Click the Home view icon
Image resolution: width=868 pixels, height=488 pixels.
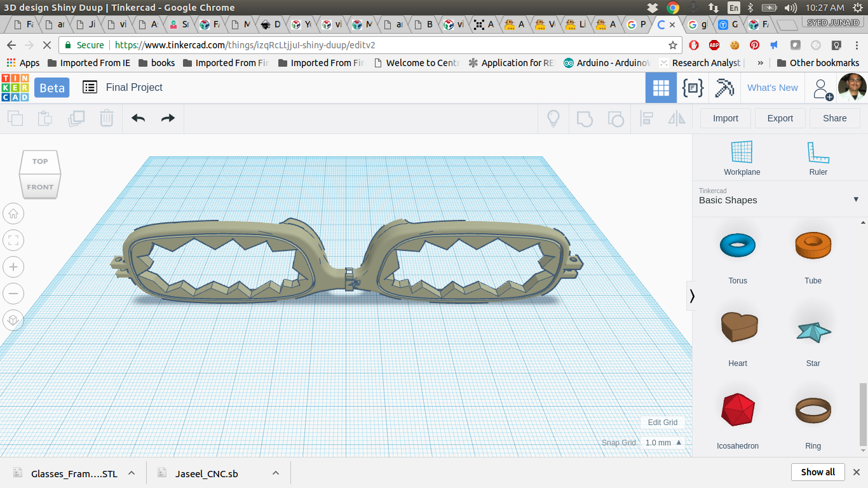(x=13, y=213)
